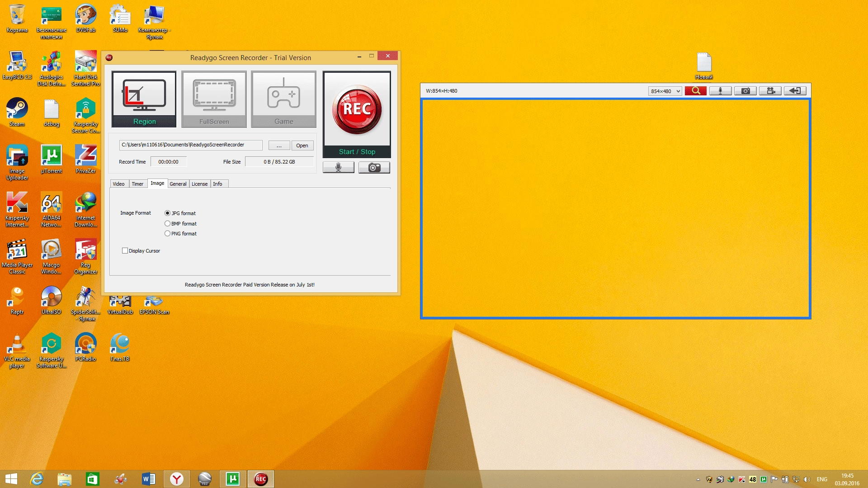
Task: Open Steam desktop shortcut
Action: click(17, 113)
